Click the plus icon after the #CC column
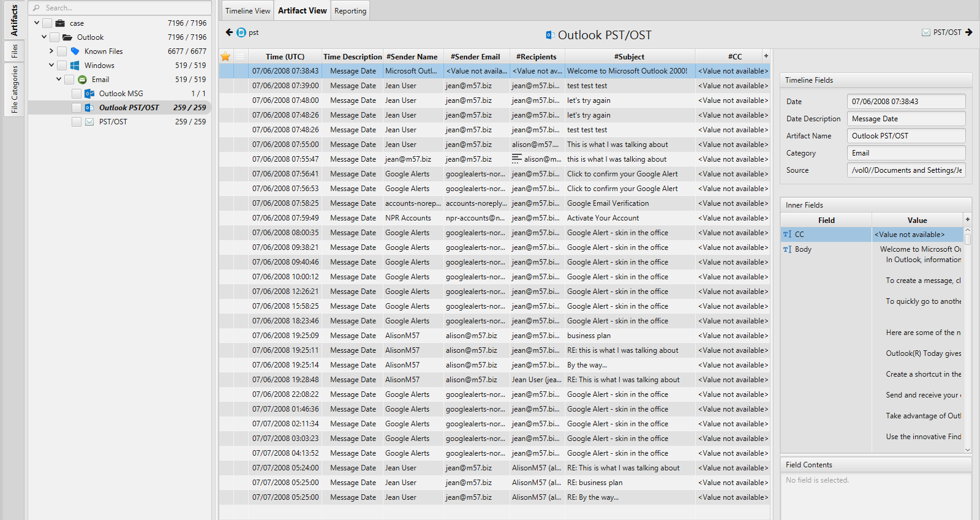The height and width of the screenshot is (520, 980). tap(766, 56)
